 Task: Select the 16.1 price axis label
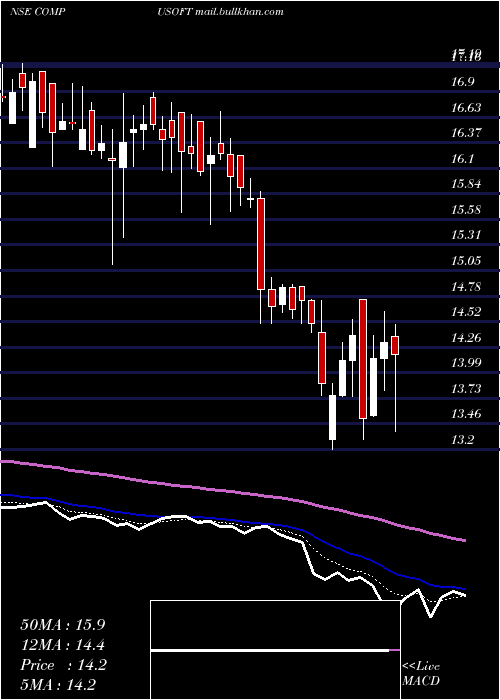[465, 158]
